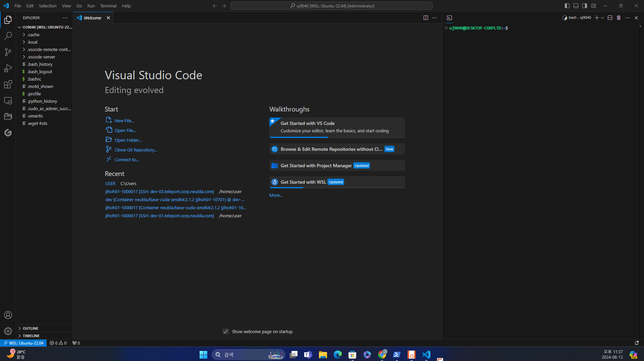This screenshot has width=644, height=361.
Task: Click the go back arrow in title bar
Action: coord(215,6)
